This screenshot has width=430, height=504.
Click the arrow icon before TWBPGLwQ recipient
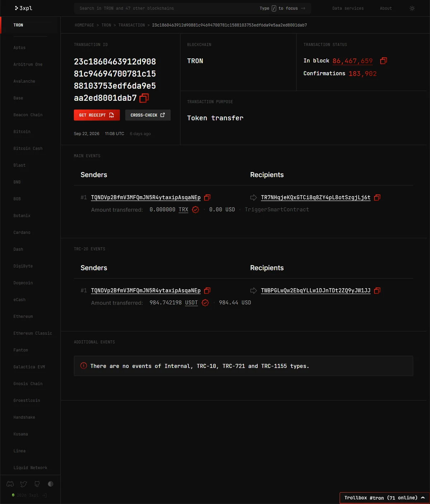253,291
